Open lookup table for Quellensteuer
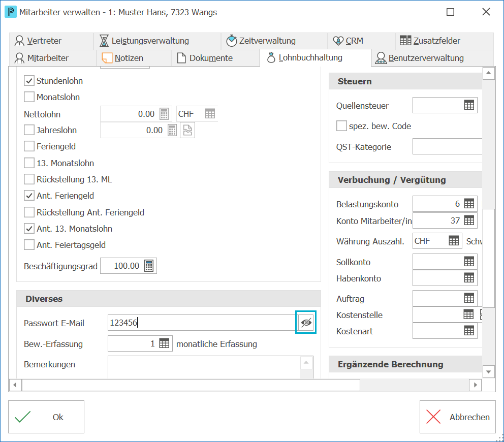This screenshot has width=504, height=442. point(469,105)
